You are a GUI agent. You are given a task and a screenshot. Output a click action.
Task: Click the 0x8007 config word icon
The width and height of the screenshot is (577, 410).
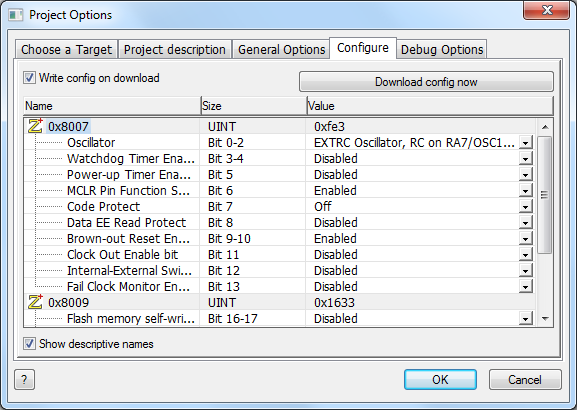click(35, 126)
